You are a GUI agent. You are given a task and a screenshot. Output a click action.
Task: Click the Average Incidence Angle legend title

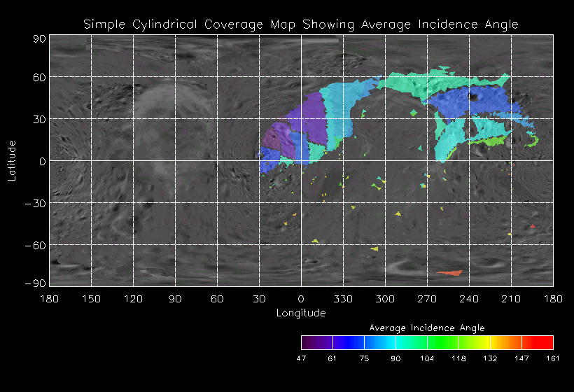427,328
